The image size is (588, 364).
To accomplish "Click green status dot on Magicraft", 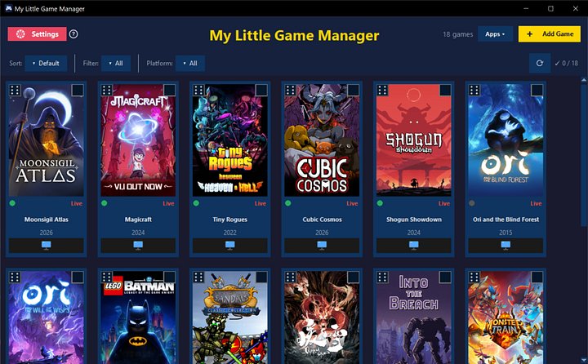I will click(105, 203).
